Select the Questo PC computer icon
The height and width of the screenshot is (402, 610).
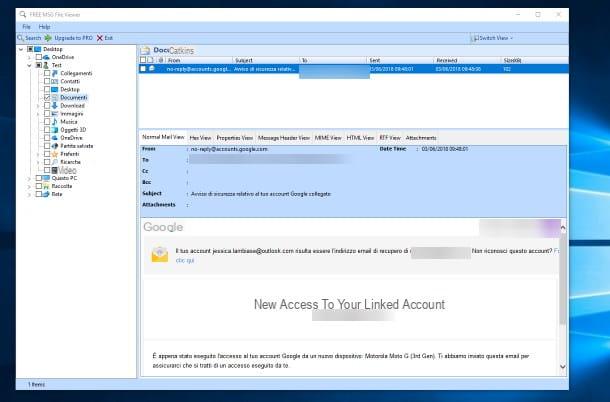[46, 178]
